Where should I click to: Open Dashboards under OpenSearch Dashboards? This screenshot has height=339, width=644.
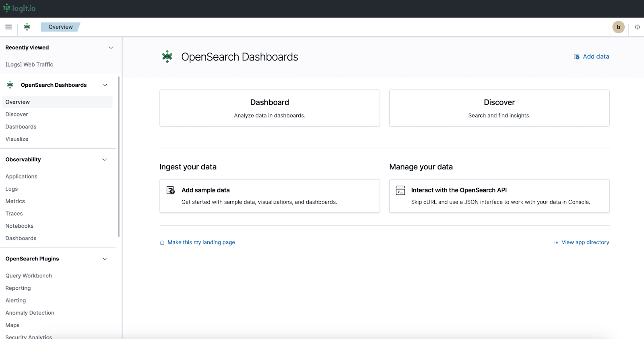click(x=21, y=127)
